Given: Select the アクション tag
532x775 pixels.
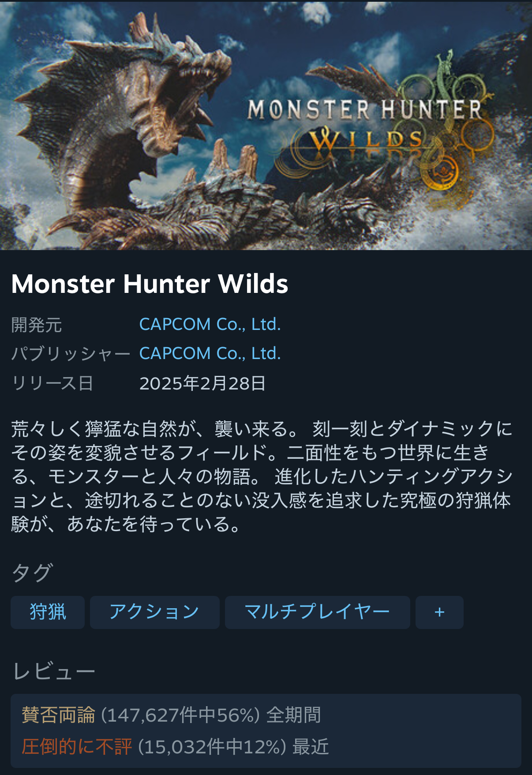Looking at the screenshot, I should point(155,612).
